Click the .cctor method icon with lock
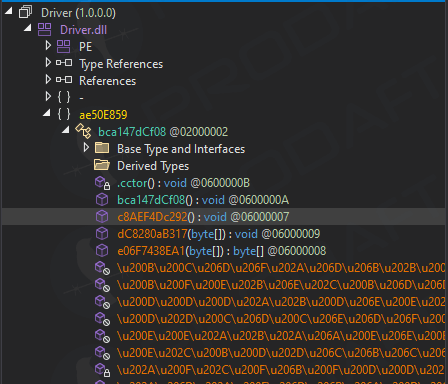 (x=102, y=183)
